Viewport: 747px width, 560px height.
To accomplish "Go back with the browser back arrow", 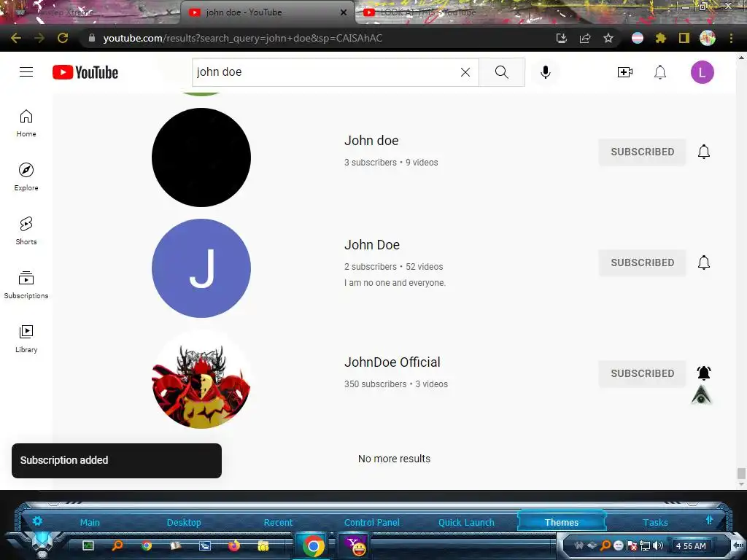I will click(15, 38).
